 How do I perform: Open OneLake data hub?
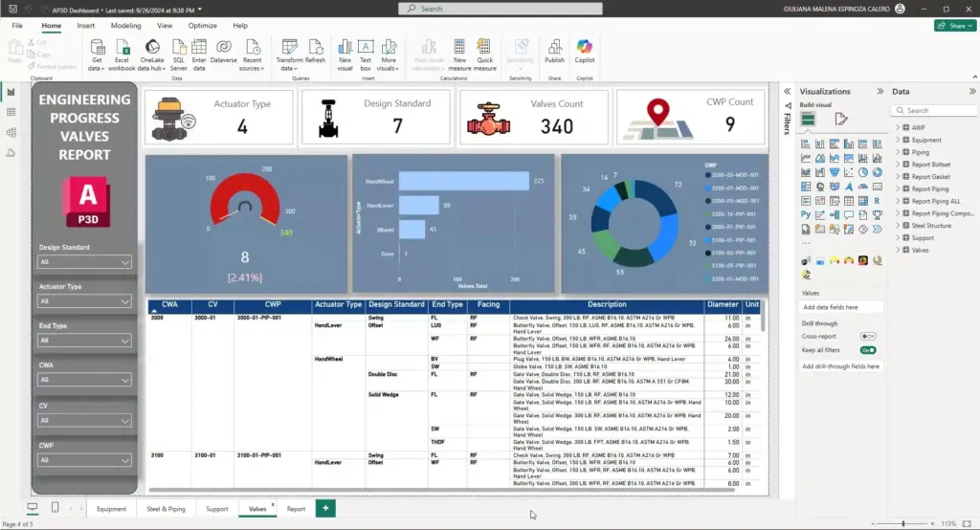point(152,55)
